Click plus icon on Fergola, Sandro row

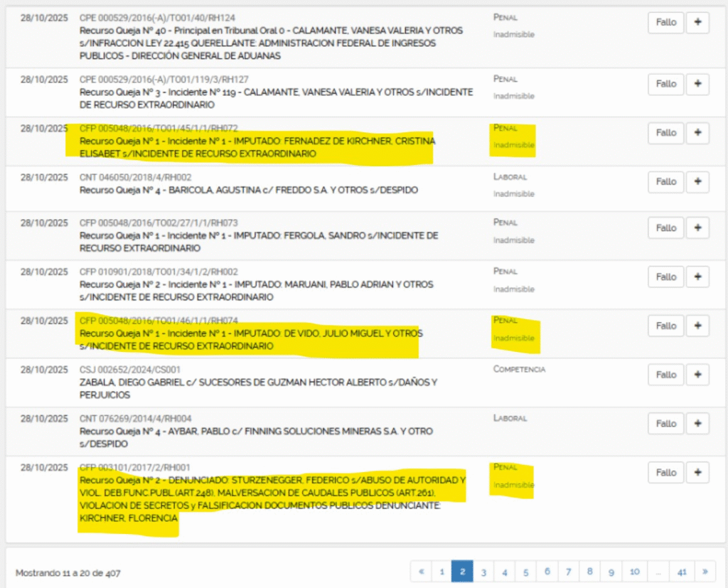tap(697, 228)
